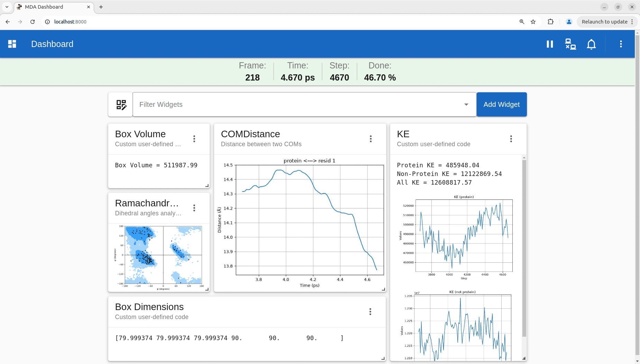Click the COMDistance line chart
This screenshot has height=364, width=640.
[x=301, y=223]
